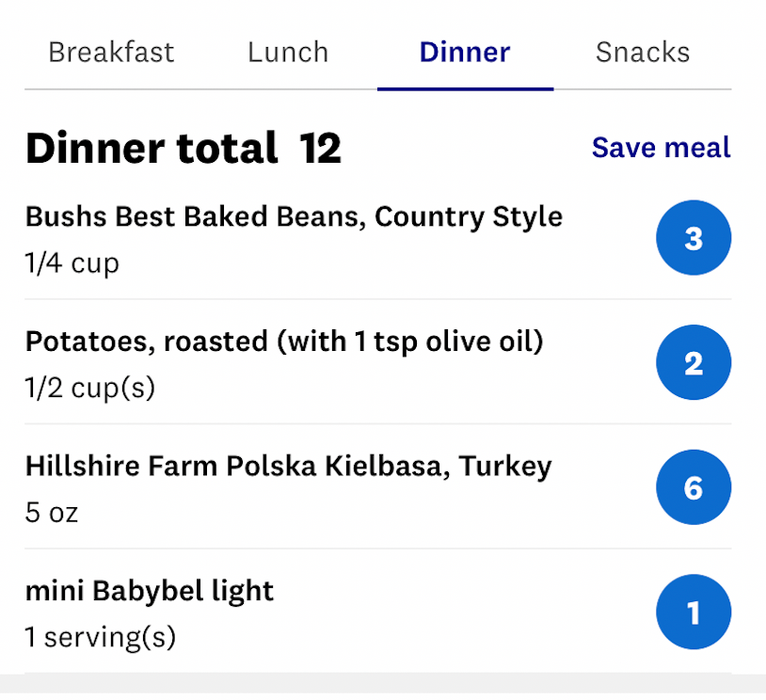
Task: Click the 1/4 cup serving size text
Action: (x=72, y=262)
